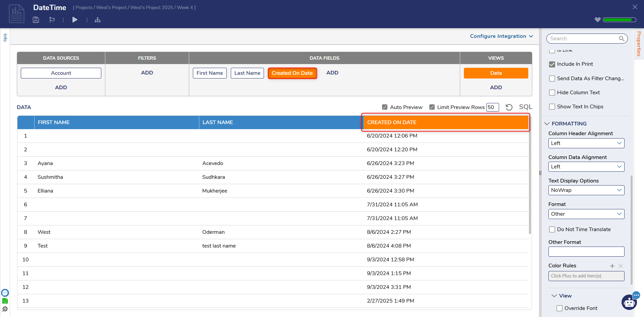Open the hierarchy tree icon

(x=98, y=20)
